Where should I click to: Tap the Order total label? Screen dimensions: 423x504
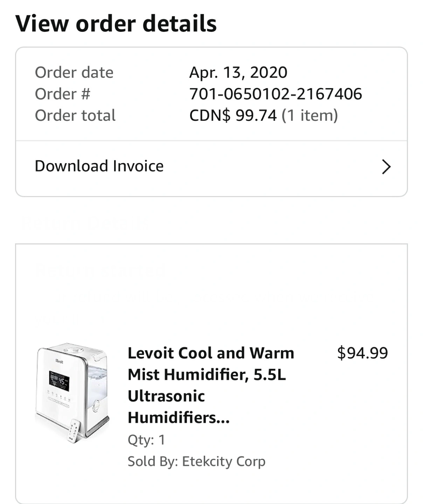point(75,115)
